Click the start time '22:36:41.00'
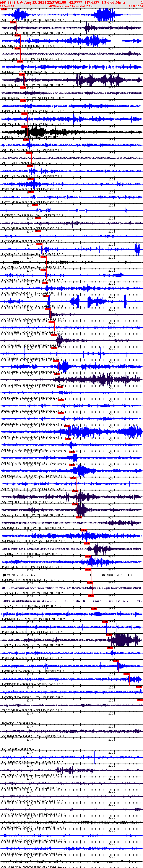 [7, 6]
